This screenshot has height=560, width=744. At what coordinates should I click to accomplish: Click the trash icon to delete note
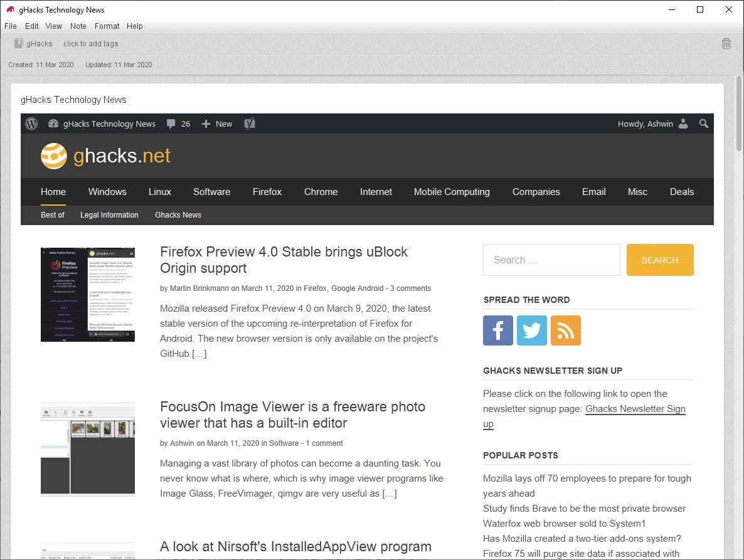point(726,44)
